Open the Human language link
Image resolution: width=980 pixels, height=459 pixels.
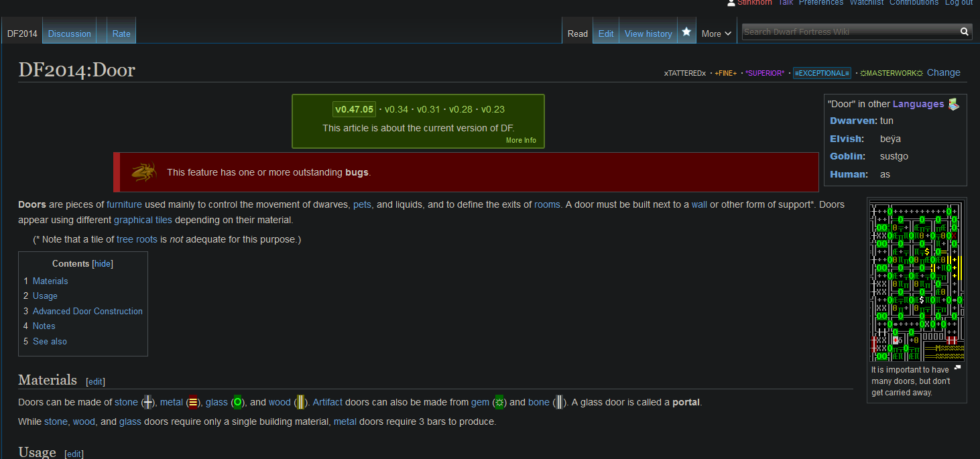(849, 174)
